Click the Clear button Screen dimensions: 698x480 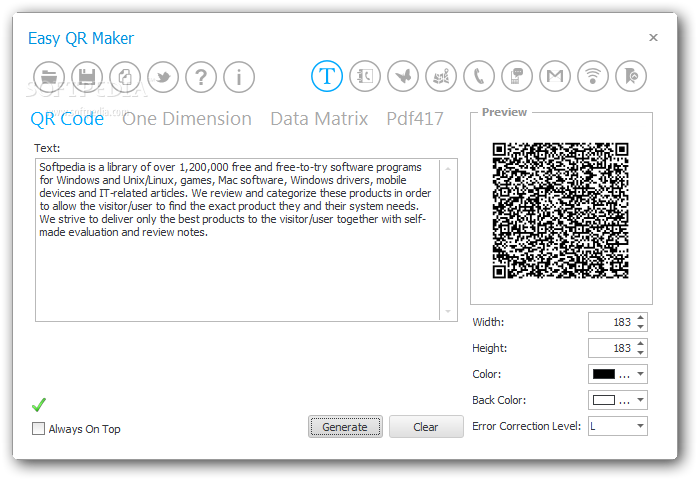426,427
